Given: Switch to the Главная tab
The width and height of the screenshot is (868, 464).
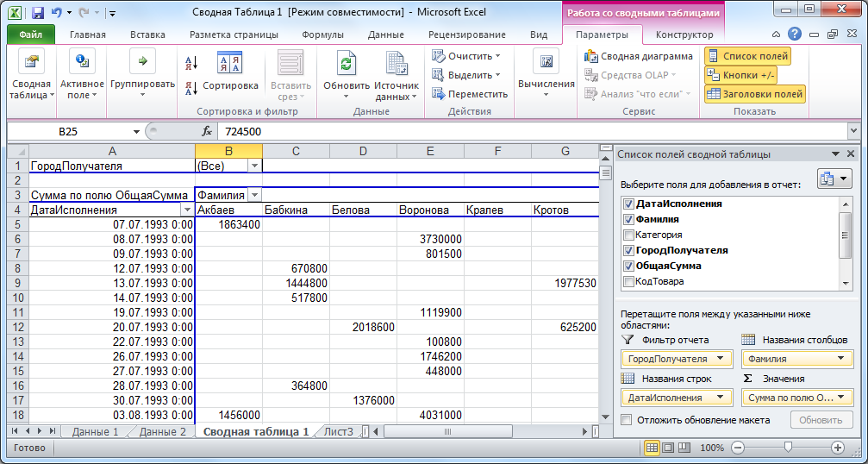Looking at the screenshot, I should [87, 34].
